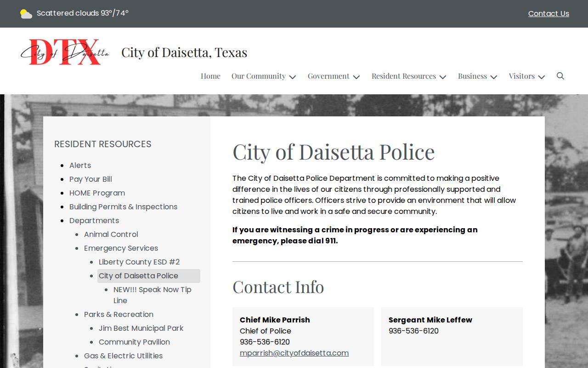Open Pay Your Bill sidebar link

(90, 179)
